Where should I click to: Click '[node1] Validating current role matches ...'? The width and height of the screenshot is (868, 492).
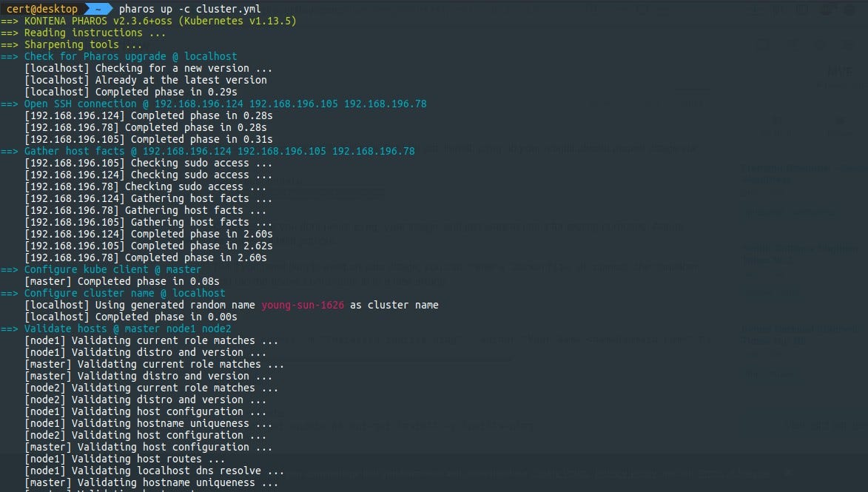pos(151,341)
